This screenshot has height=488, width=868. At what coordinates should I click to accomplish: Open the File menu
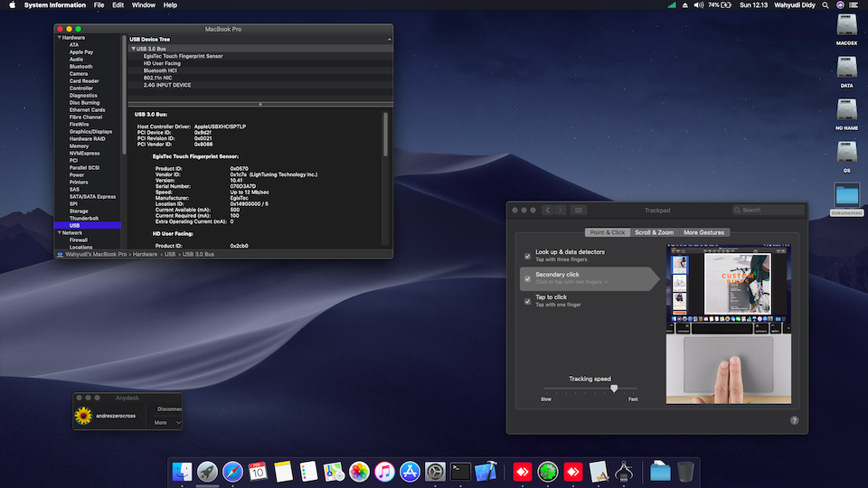[99, 5]
